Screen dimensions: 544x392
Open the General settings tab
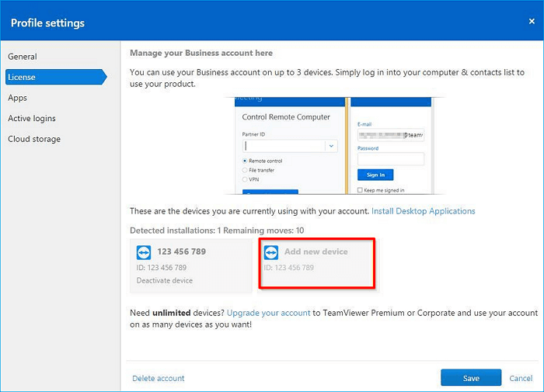[x=23, y=57]
